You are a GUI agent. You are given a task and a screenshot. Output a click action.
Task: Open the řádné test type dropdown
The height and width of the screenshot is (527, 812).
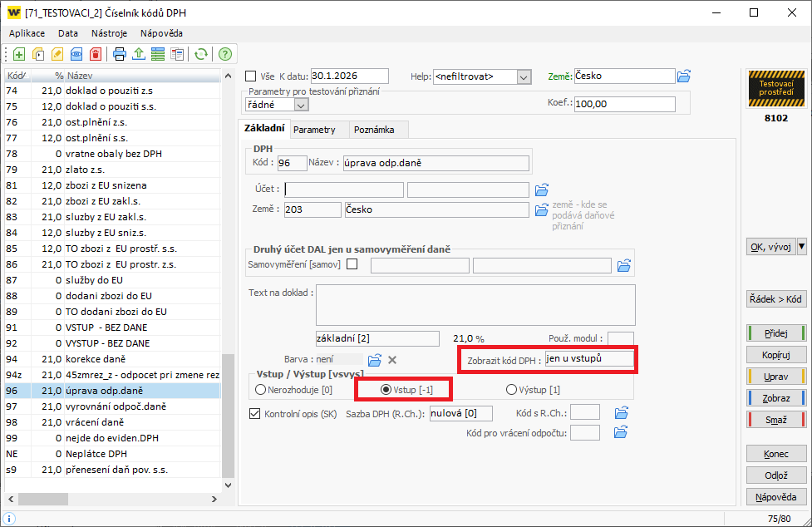[301, 105]
